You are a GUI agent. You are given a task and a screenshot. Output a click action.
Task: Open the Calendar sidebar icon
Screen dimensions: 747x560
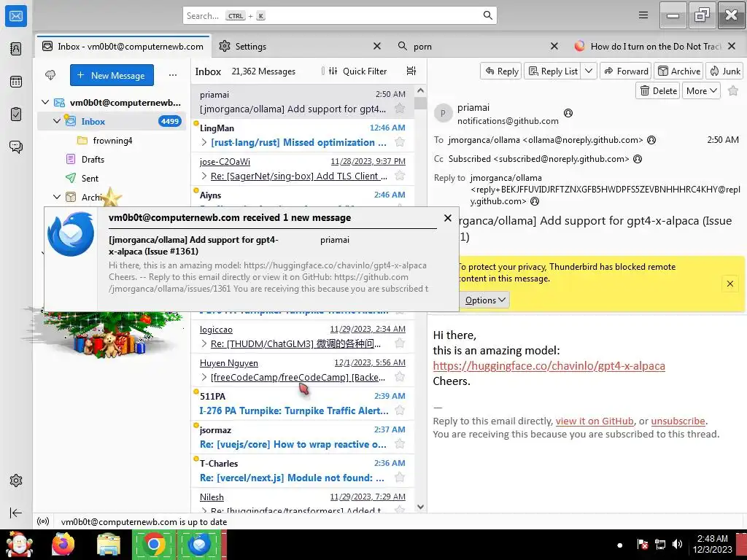pyautogui.click(x=16, y=82)
